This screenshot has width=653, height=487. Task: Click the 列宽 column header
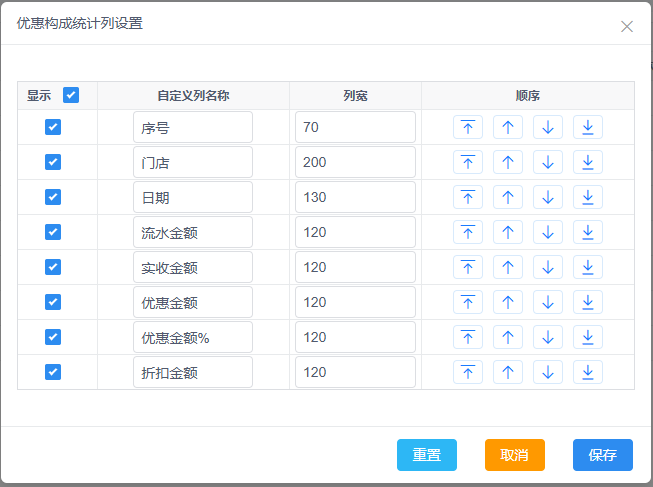pyautogui.click(x=355, y=96)
